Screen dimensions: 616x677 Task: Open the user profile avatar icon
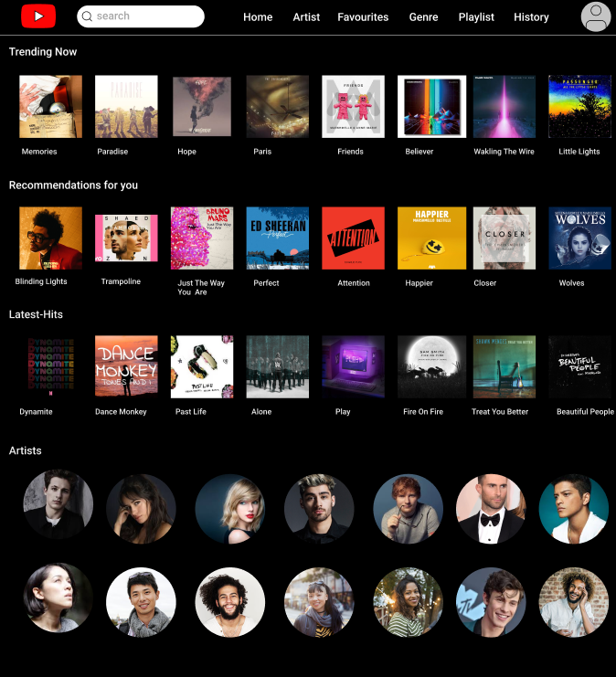tap(596, 16)
